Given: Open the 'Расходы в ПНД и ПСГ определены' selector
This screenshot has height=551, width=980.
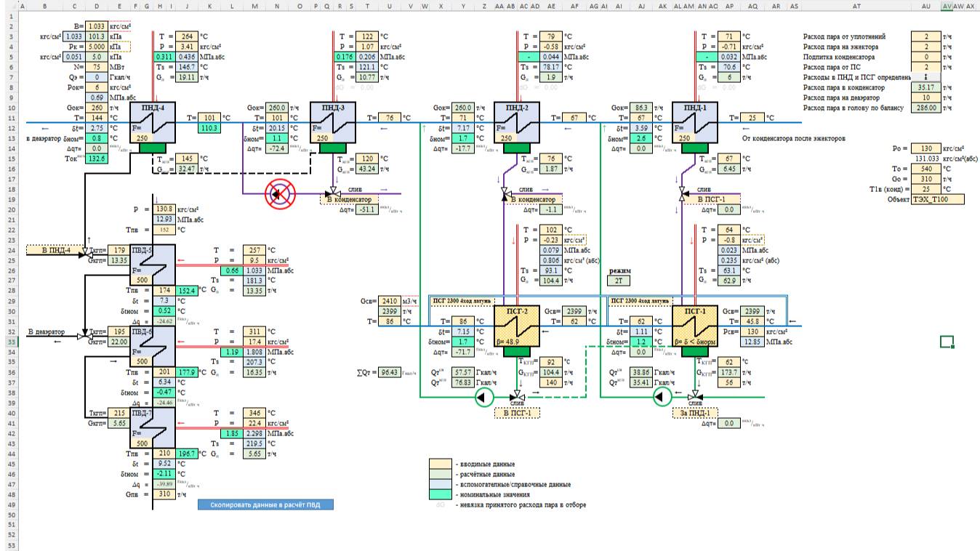Looking at the screenshot, I should click(x=925, y=77).
